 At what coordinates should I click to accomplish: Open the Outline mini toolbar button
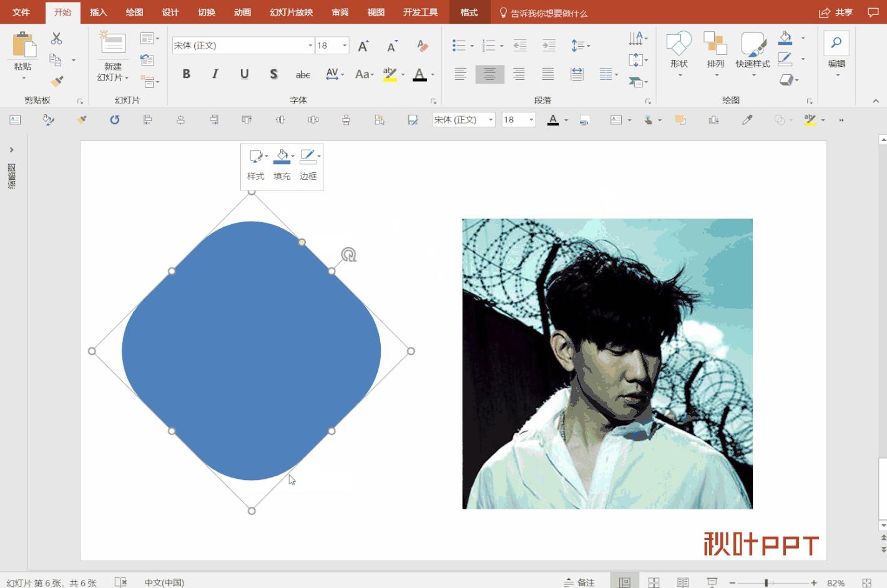(x=308, y=165)
